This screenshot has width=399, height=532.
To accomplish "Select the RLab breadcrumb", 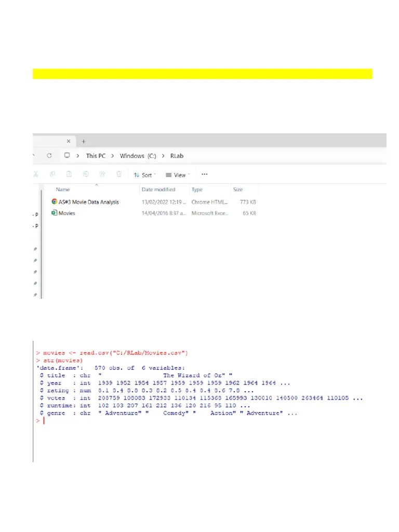I will tap(177, 156).
